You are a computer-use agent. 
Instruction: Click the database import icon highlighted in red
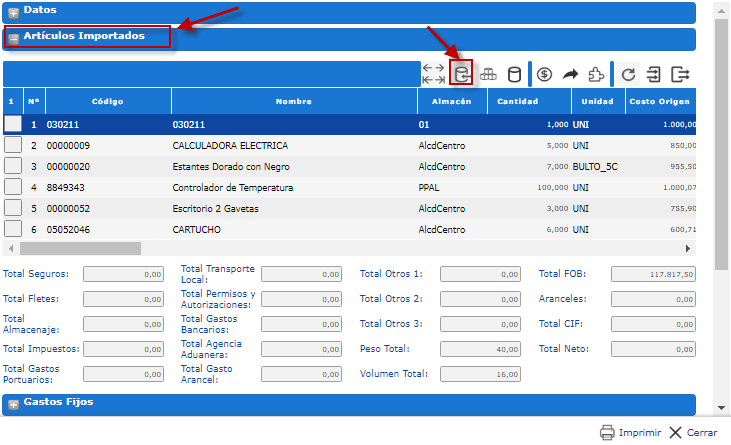pos(461,74)
